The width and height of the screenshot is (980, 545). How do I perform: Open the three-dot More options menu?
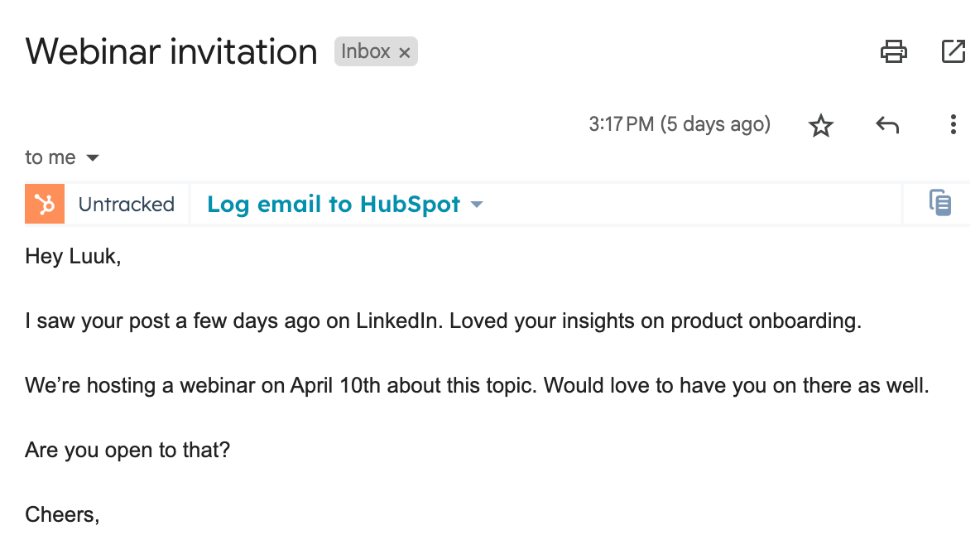pyautogui.click(x=954, y=126)
